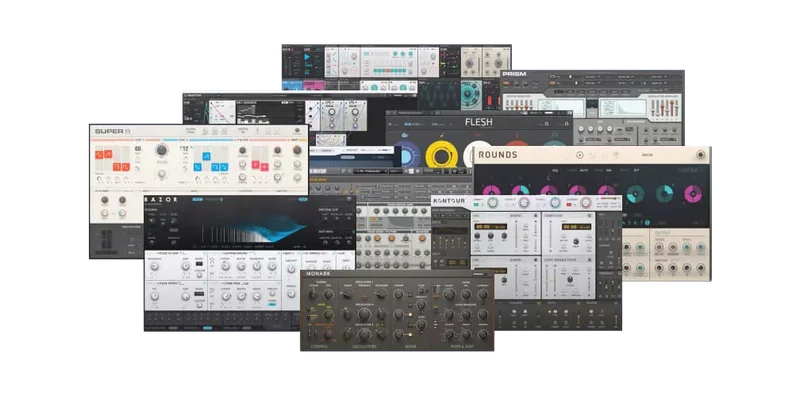Click the teal step sequencer row in Blocks
The width and height of the screenshot is (800, 403).
click(x=392, y=70)
